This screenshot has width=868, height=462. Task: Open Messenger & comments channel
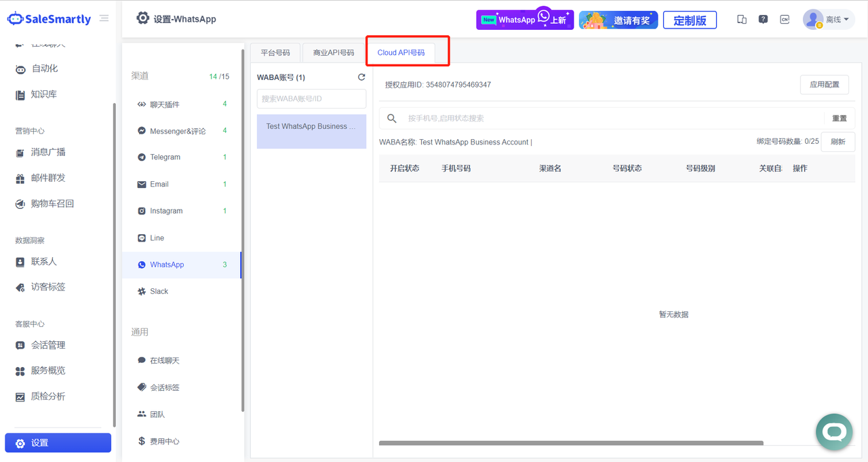click(x=177, y=131)
